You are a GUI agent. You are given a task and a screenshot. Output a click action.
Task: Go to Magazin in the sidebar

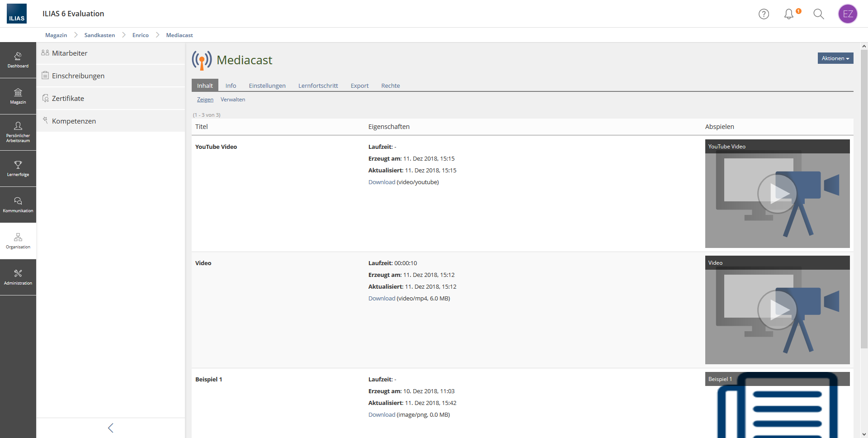click(18, 96)
